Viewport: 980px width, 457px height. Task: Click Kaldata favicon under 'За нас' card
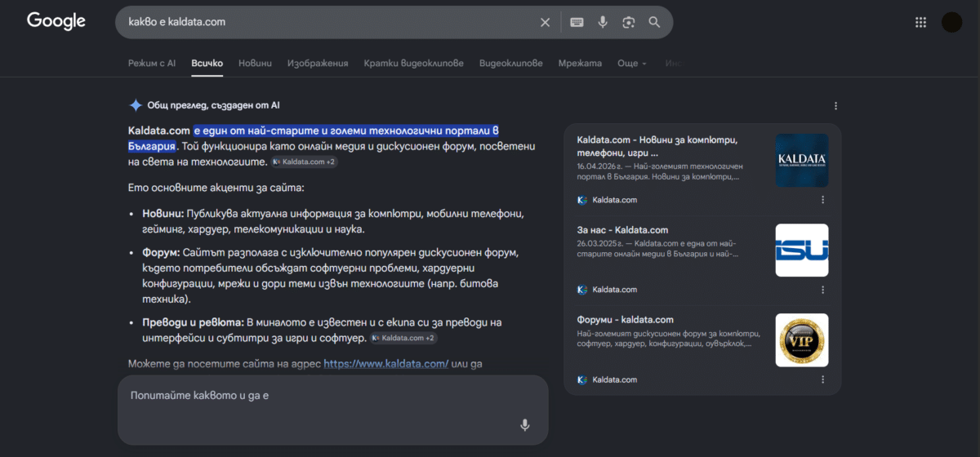tap(582, 290)
